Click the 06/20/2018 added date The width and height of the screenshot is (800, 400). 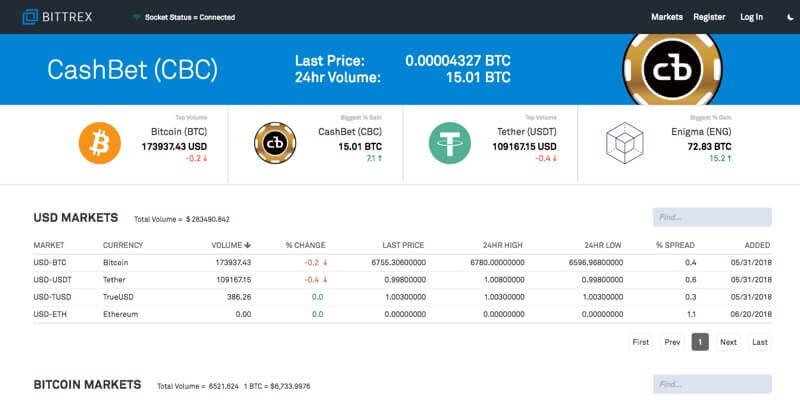751,314
